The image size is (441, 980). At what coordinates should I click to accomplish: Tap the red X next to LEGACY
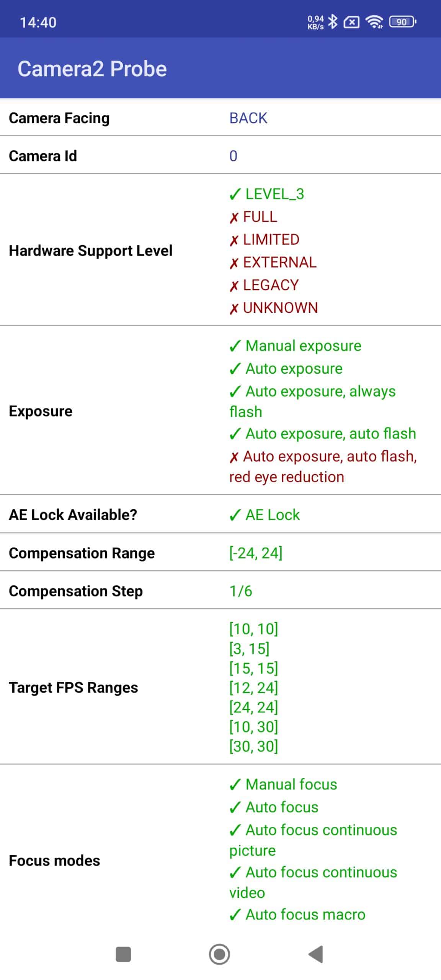pos(234,286)
